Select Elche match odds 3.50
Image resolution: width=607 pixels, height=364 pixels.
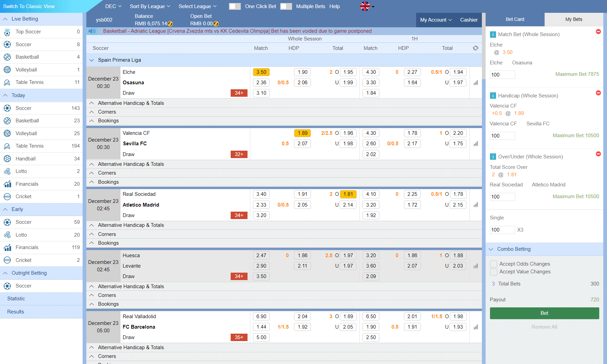pos(261,72)
